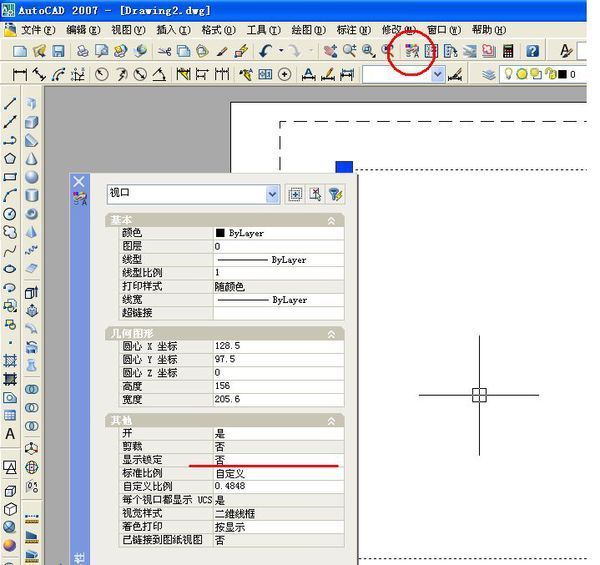Open the Properties palette toolbar icon
Screen dimensions: 600x565
(411, 50)
